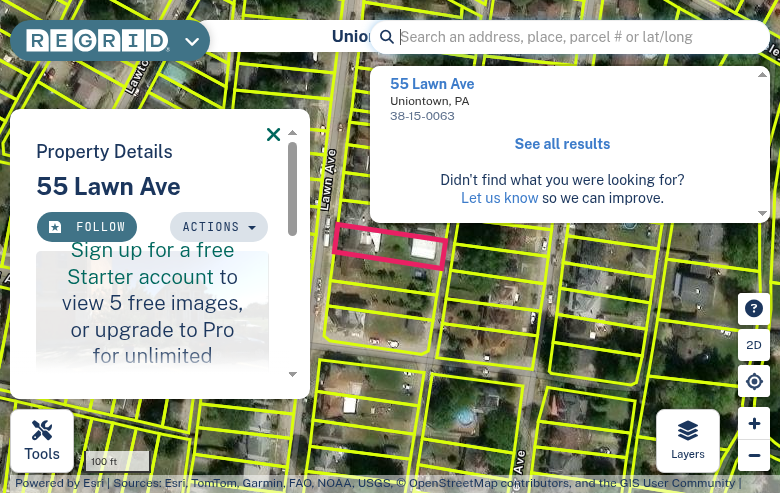Click the details panel scroll down arrow
Image resolution: width=780 pixels, height=493 pixels.
(x=292, y=374)
